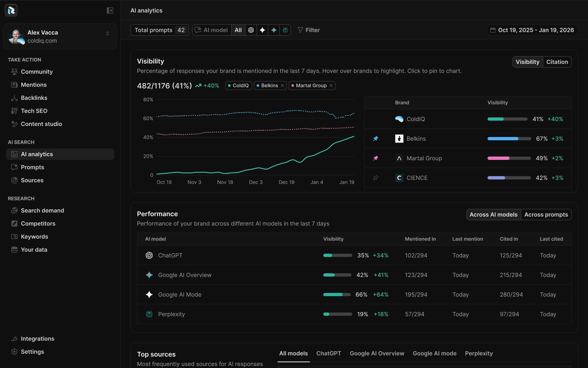Click the Google AI Mode row icon
The height and width of the screenshot is (368, 588).
tap(149, 295)
